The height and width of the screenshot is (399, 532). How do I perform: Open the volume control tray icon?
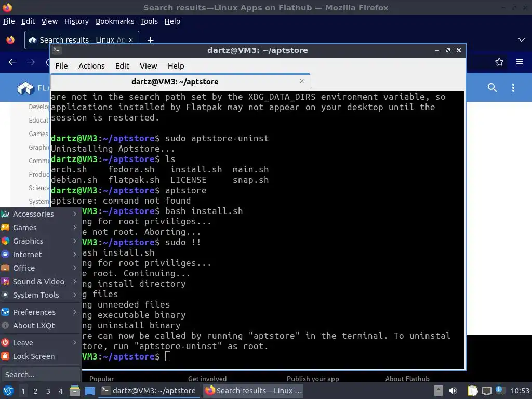453,391
